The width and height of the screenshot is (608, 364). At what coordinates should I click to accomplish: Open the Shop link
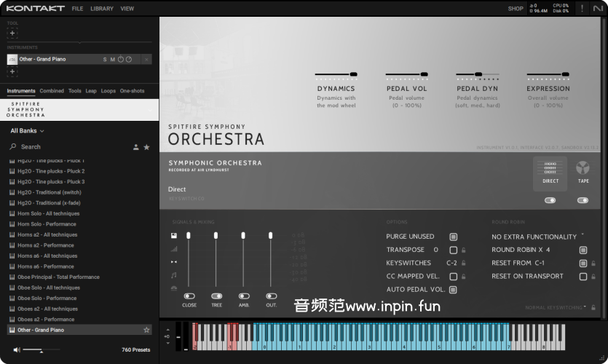(516, 9)
